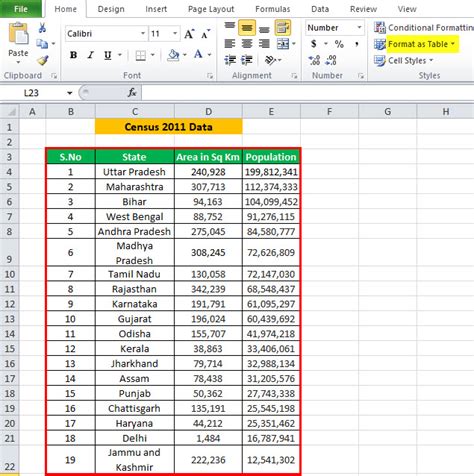The image size is (474, 476).
Task: Toggle Italic formatting
Action: pyautogui.click(x=90, y=55)
